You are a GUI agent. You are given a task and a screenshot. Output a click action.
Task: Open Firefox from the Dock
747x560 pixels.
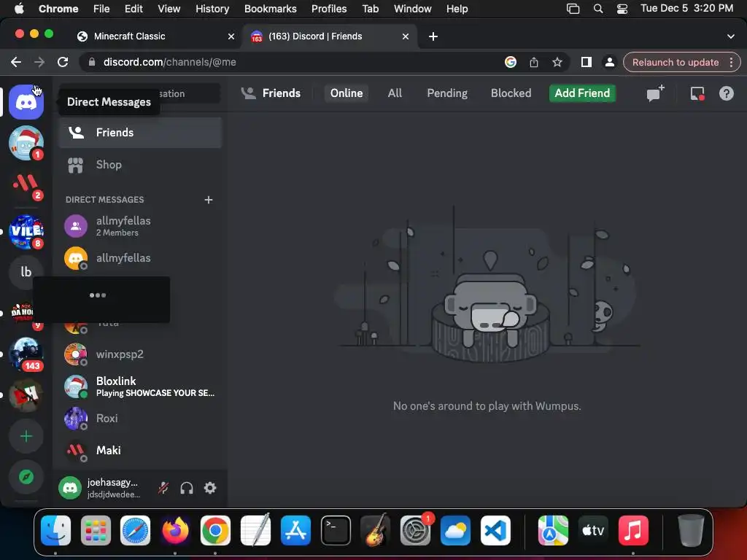click(x=175, y=531)
